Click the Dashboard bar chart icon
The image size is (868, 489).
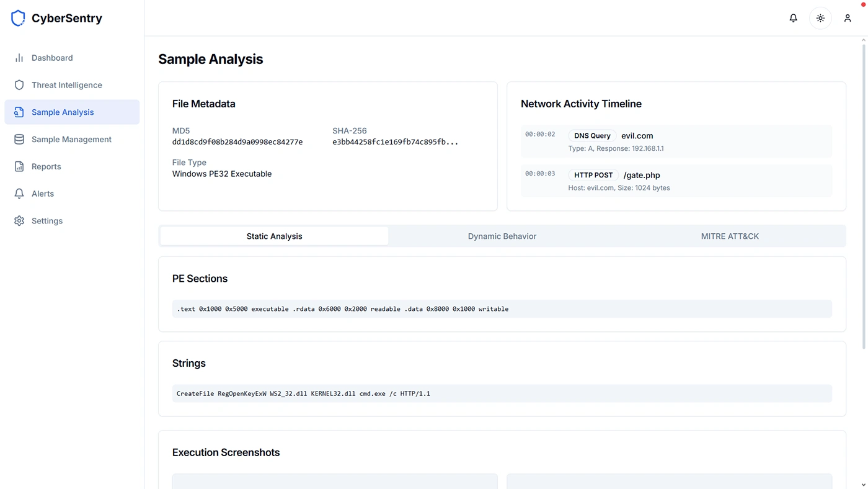pyautogui.click(x=19, y=58)
